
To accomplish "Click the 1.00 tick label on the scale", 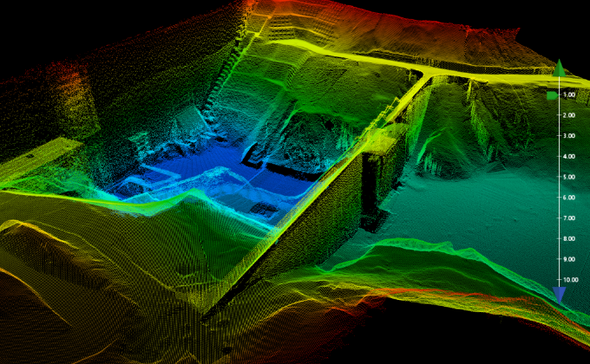I will 569,94.
